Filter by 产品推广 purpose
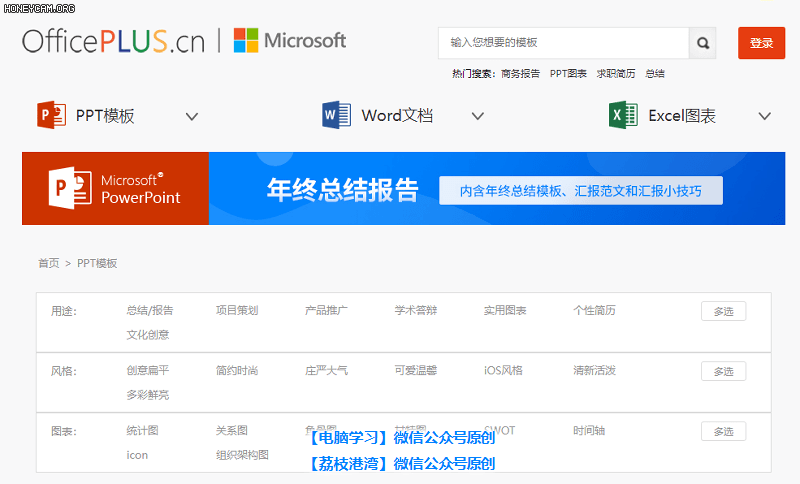The height and width of the screenshot is (484, 800). click(x=326, y=310)
